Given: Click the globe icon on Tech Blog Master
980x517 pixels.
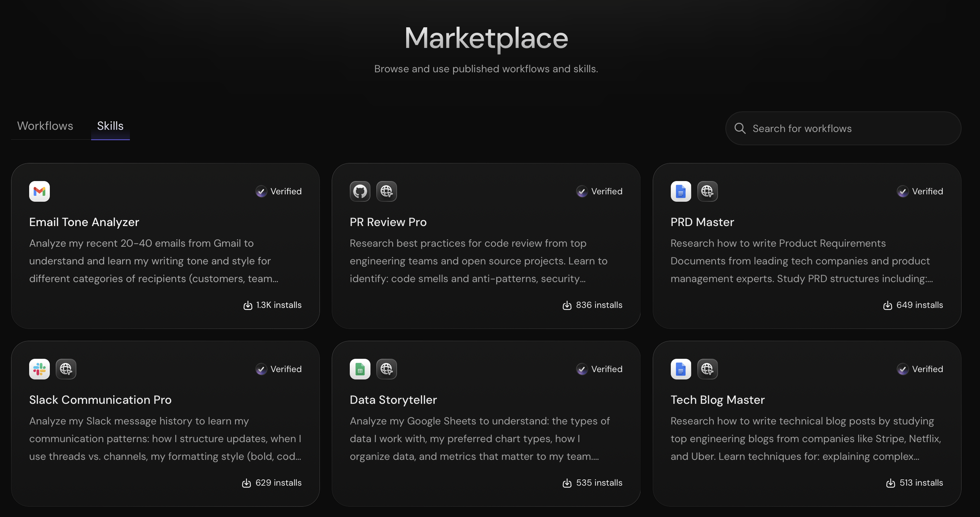Looking at the screenshot, I should point(707,369).
